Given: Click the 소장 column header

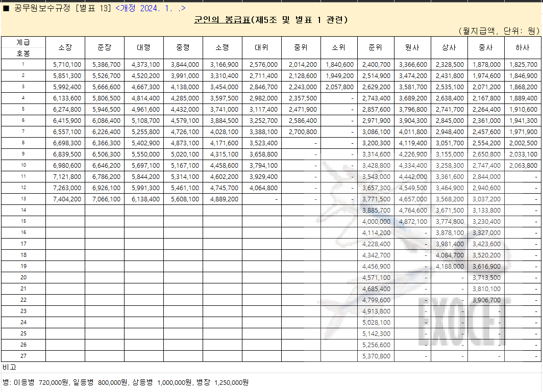Looking at the screenshot, I should pos(65,47).
